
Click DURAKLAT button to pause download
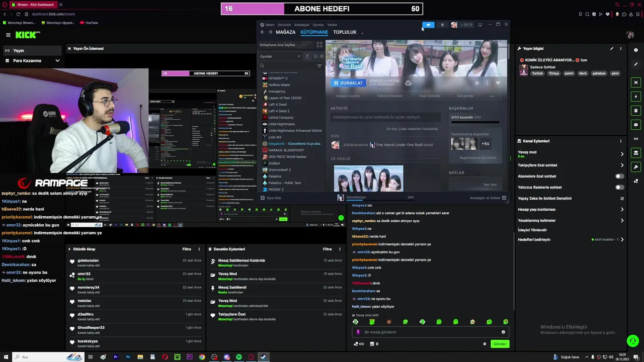pyautogui.click(x=348, y=83)
